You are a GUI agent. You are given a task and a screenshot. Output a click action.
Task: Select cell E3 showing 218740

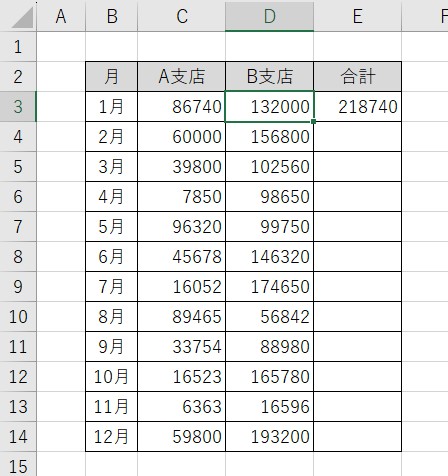(x=358, y=107)
